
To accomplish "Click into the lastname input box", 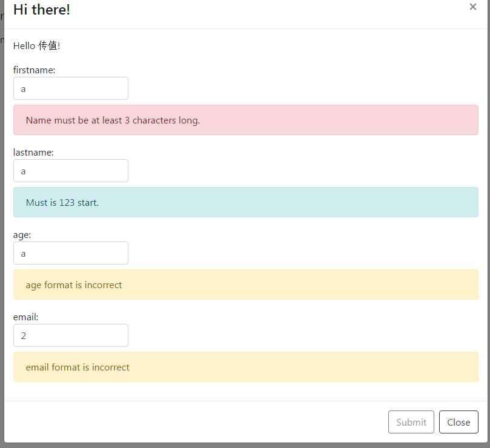I will [x=71, y=171].
